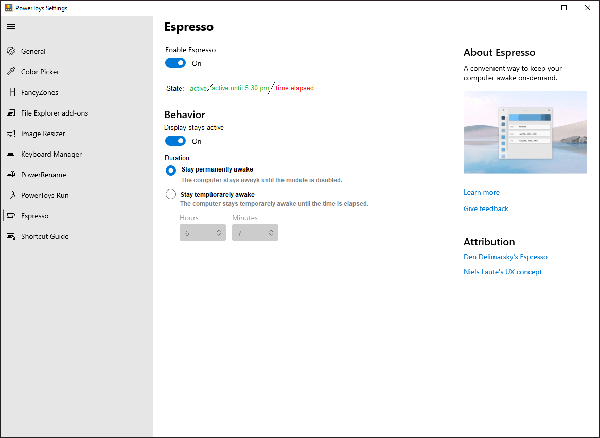Click the About Espresso preview image
This screenshot has width=600, height=438.
pos(525,132)
